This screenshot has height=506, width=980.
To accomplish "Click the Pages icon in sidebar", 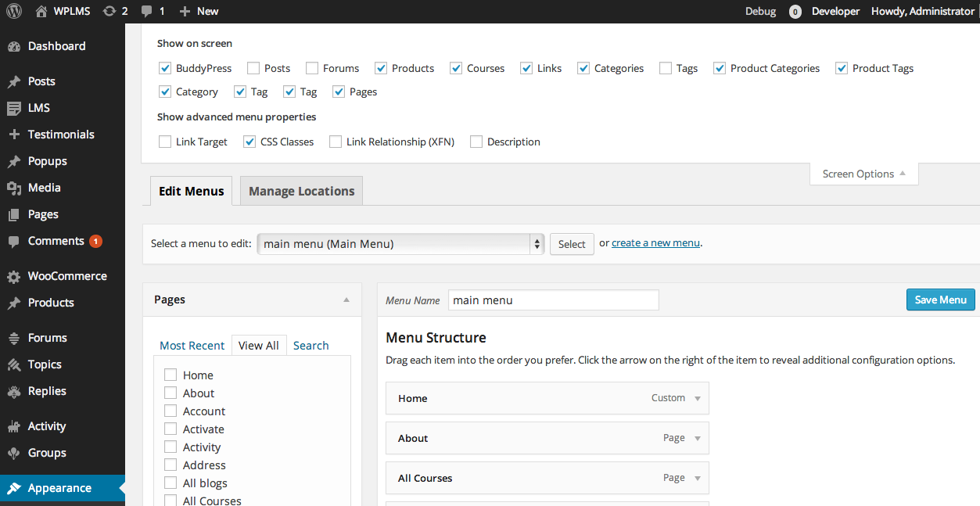I will pyautogui.click(x=14, y=214).
